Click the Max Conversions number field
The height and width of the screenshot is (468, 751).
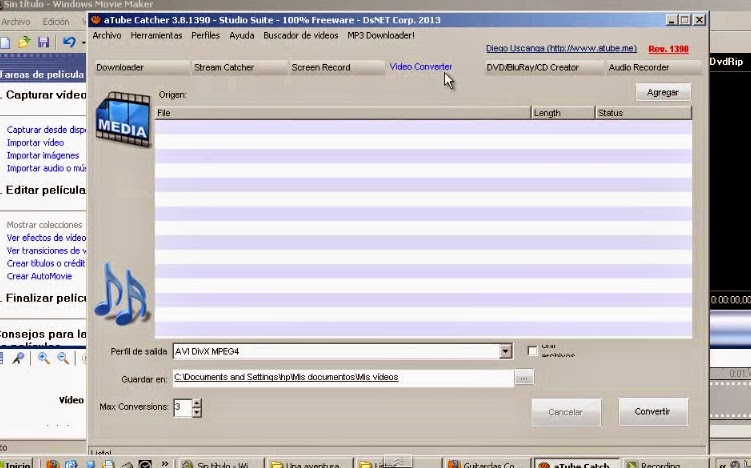click(x=182, y=407)
